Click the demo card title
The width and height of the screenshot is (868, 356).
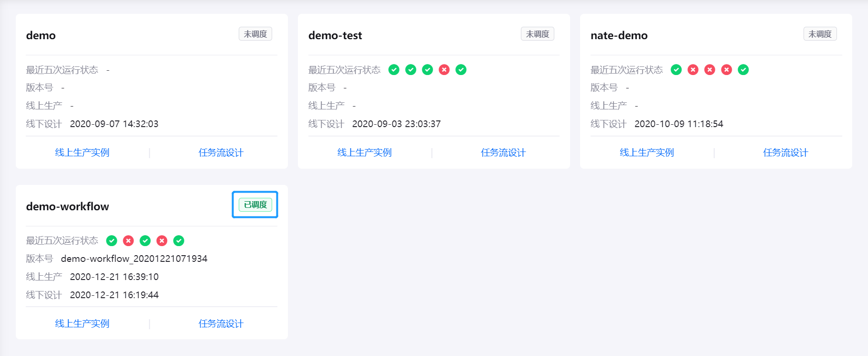41,35
